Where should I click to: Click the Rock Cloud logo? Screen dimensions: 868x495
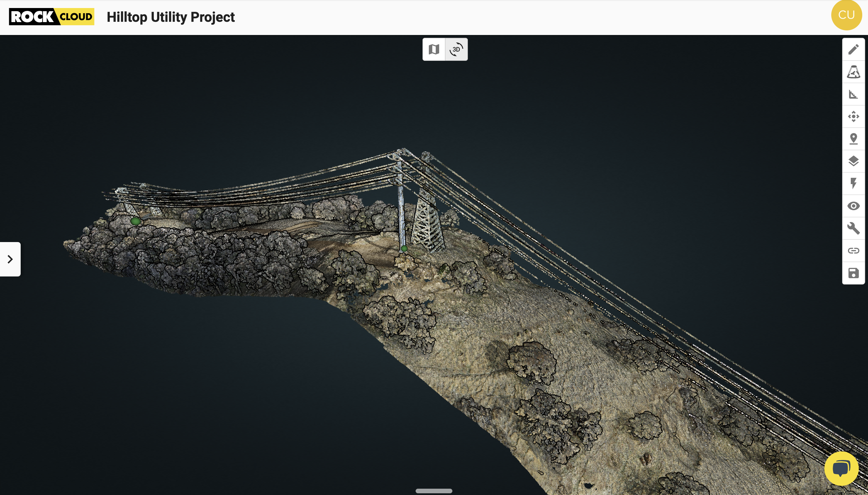click(x=51, y=17)
